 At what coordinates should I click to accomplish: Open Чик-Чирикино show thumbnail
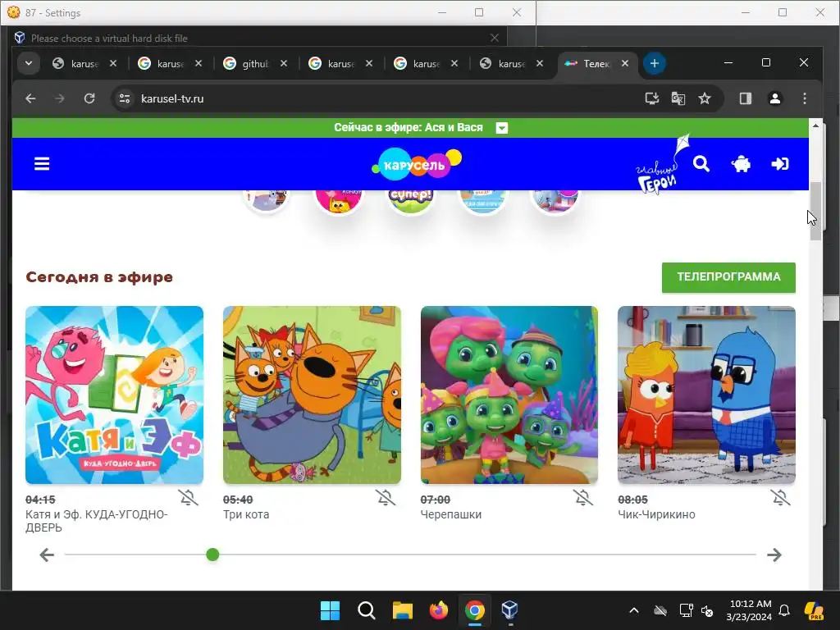[x=706, y=395]
